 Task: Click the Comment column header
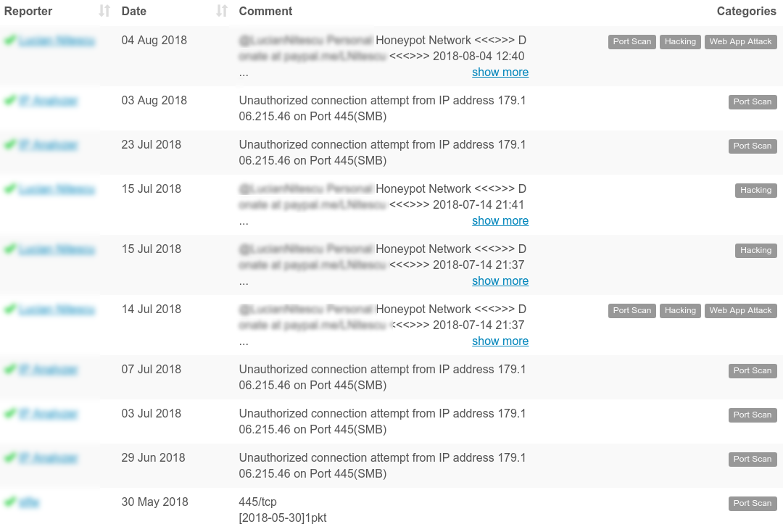(x=265, y=11)
